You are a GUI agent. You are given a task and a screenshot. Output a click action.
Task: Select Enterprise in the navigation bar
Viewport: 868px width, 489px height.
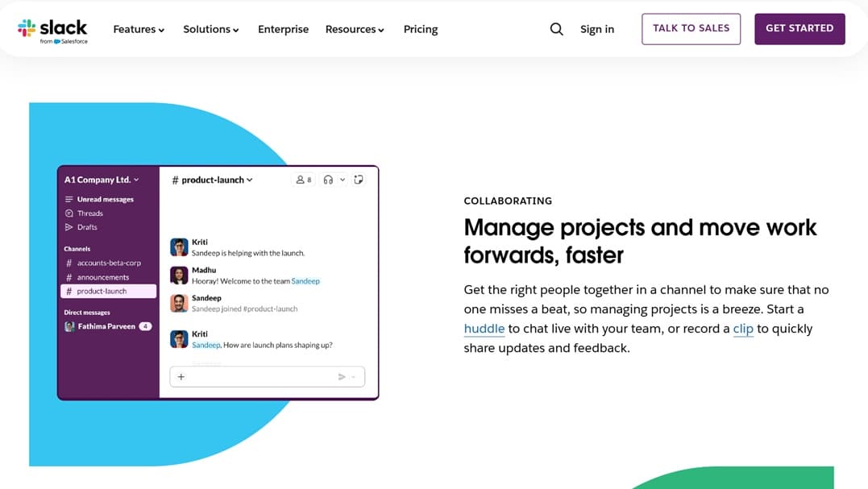[x=283, y=28]
